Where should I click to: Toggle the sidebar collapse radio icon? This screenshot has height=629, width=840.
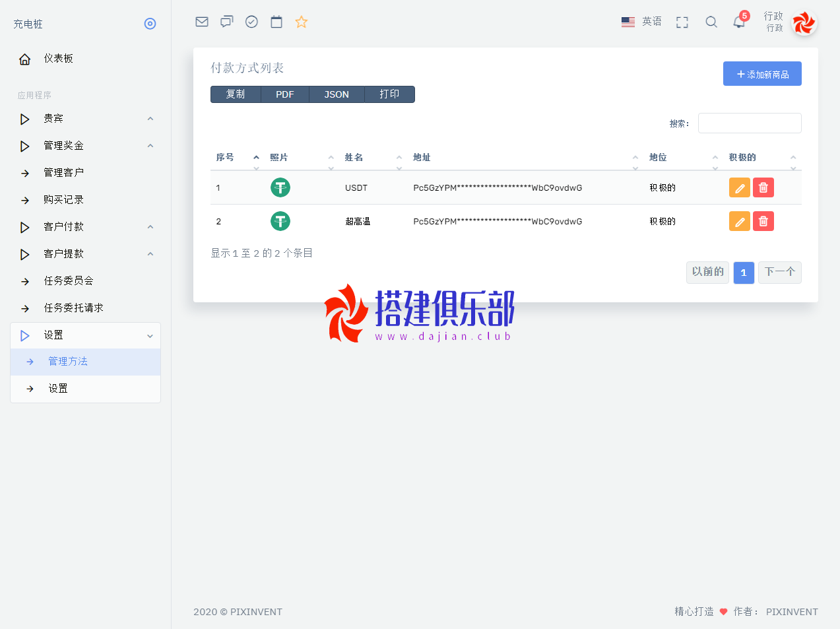click(150, 24)
